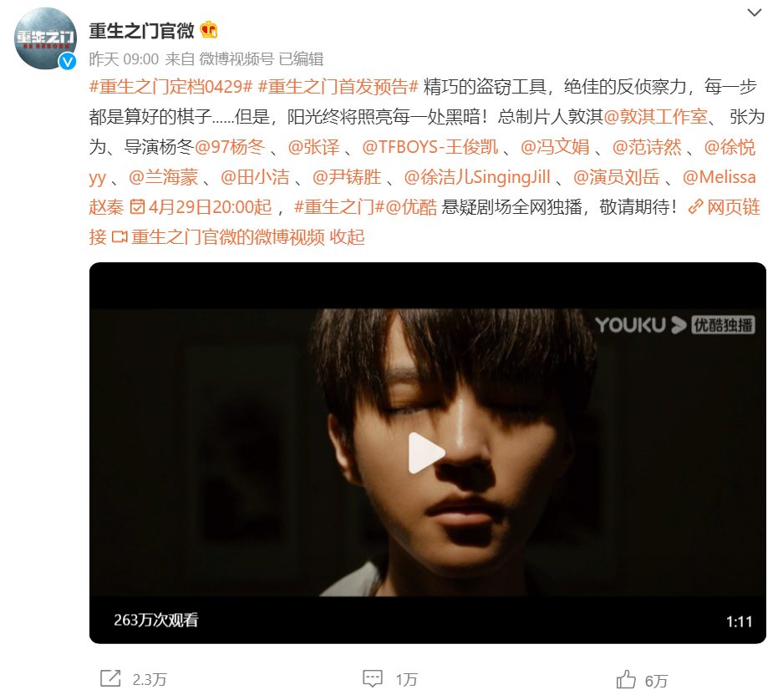Open comments via speech bubble icon
The width and height of the screenshot is (783, 700).
(373, 678)
